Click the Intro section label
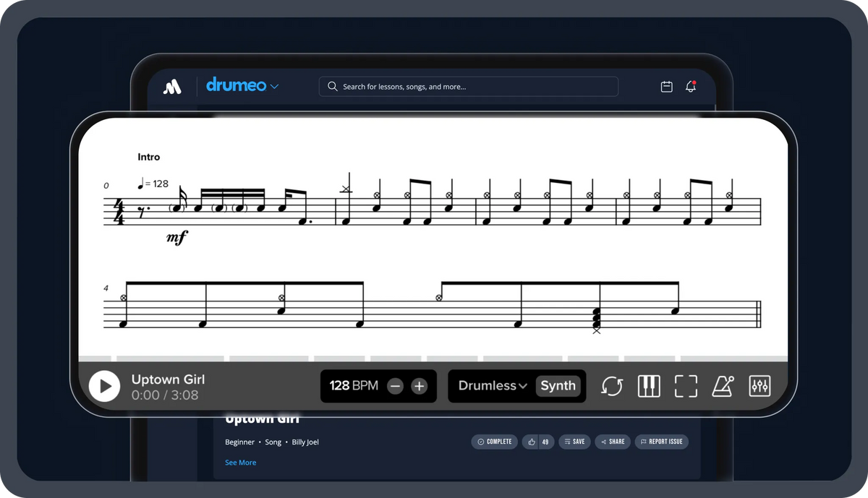 [148, 157]
